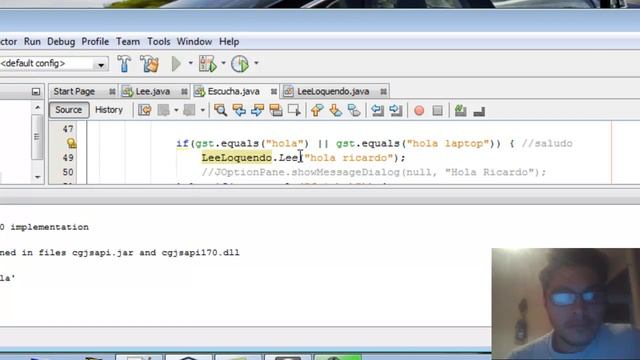The image size is (640, 360).
Task: Click the Find Selection magnifier icon
Action: [x=220, y=110]
